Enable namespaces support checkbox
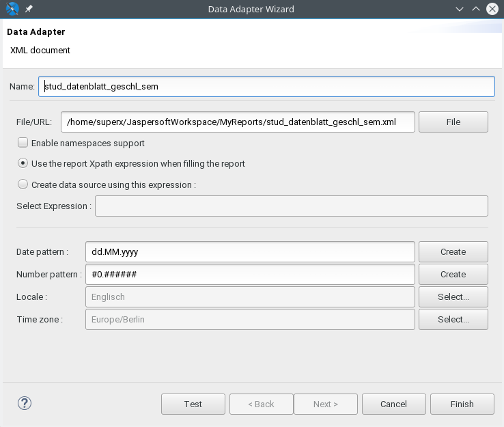The height and width of the screenshot is (427, 504). point(23,143)
